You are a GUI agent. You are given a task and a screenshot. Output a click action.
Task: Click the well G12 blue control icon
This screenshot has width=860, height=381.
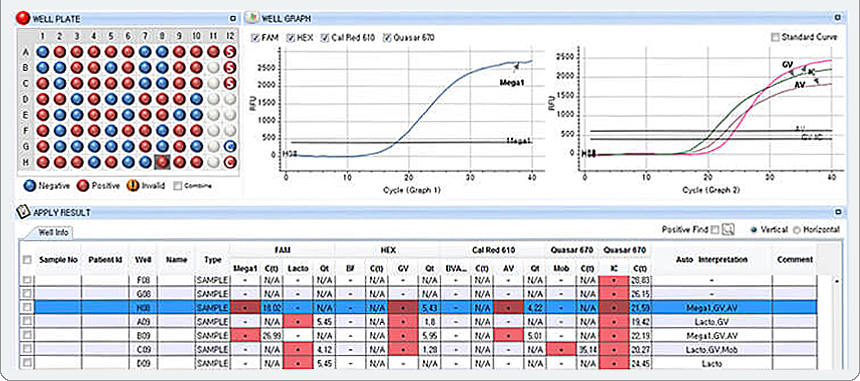(230, 146)
